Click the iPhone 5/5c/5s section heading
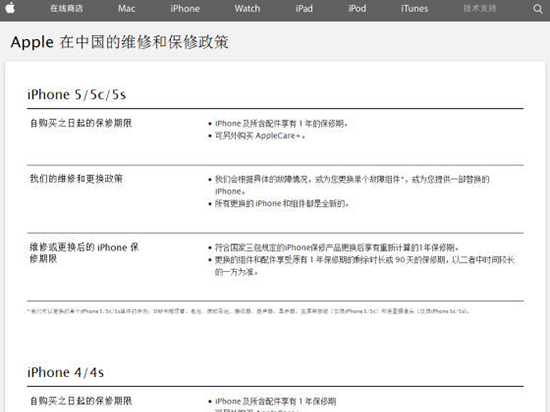The image size is (550, 412). point(76,95)
